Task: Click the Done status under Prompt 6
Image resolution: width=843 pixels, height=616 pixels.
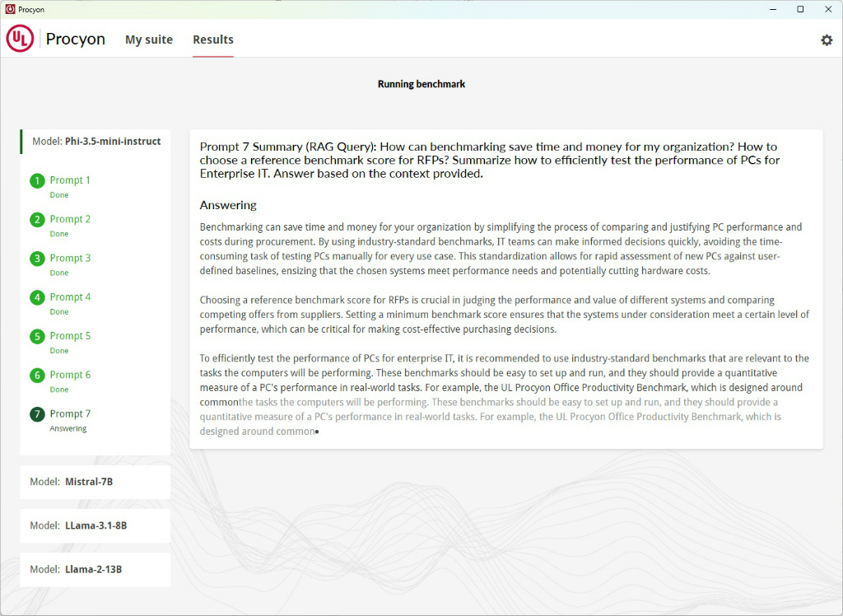Action: (x=59, y=390)
